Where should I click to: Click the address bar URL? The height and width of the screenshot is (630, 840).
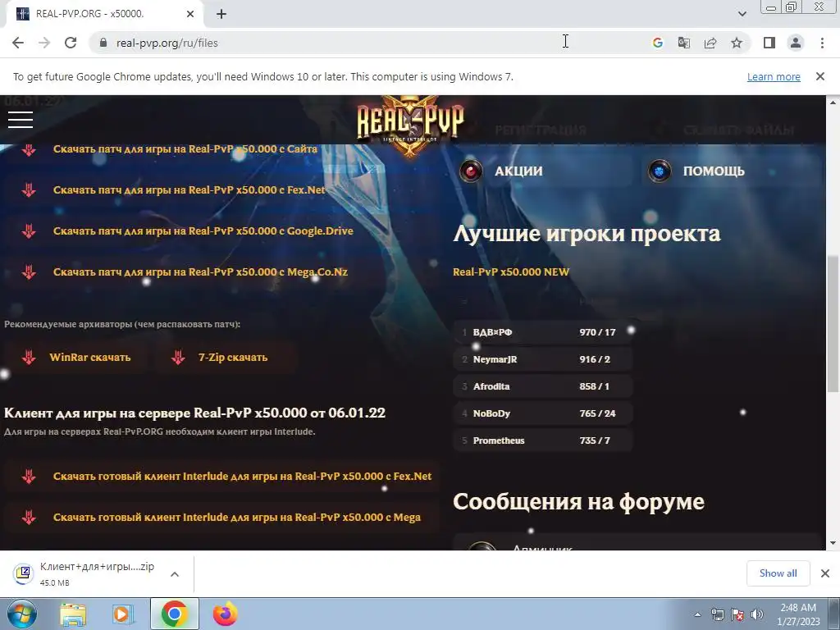(167, 43)
